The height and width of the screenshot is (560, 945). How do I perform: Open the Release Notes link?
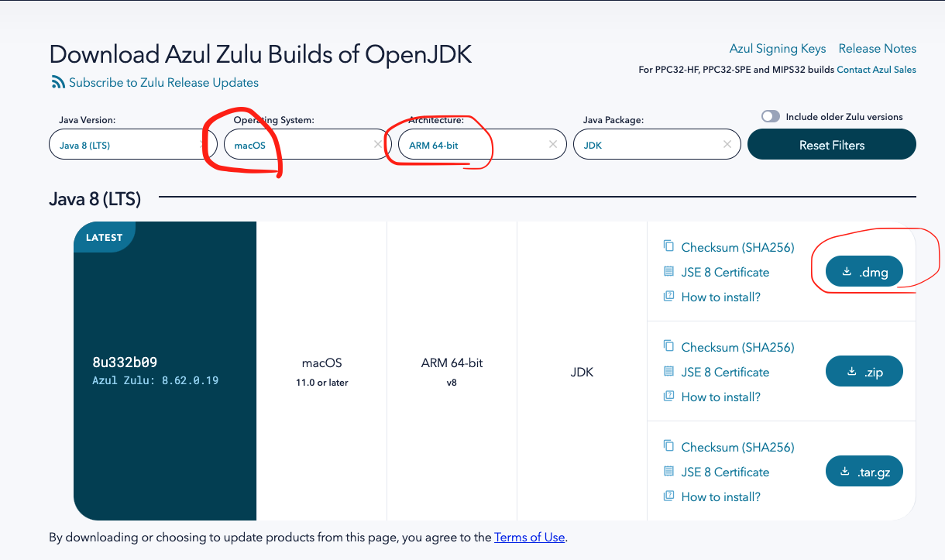tap(878, 48)
